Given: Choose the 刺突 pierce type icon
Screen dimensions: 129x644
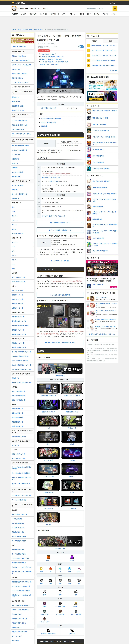Looking at the screenshot, I should (76, 592).
